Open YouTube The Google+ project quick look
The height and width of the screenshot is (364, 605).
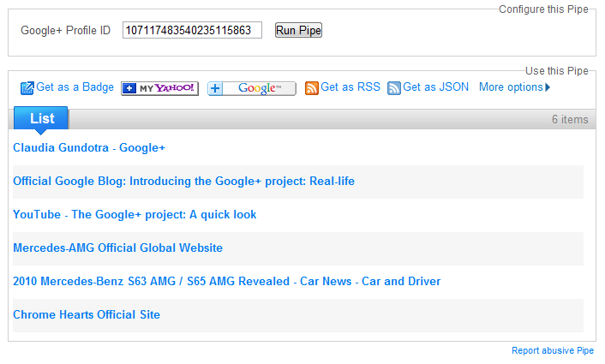point(135,214)
